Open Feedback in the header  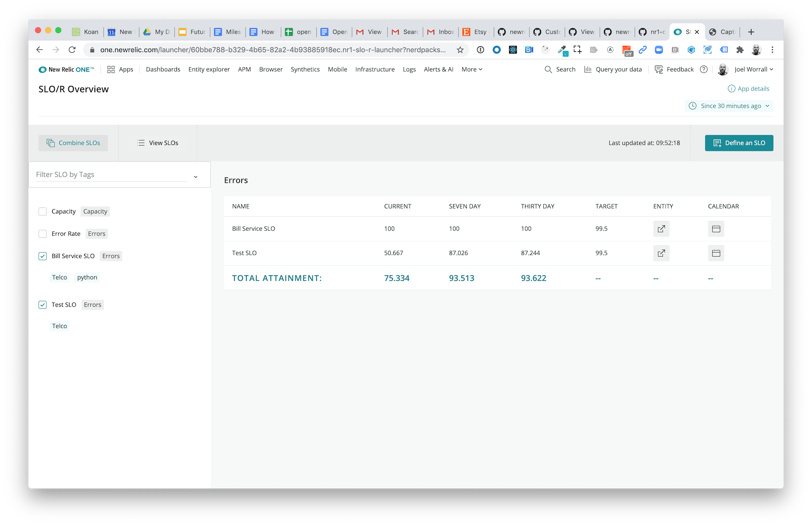[x=674, y=69]
